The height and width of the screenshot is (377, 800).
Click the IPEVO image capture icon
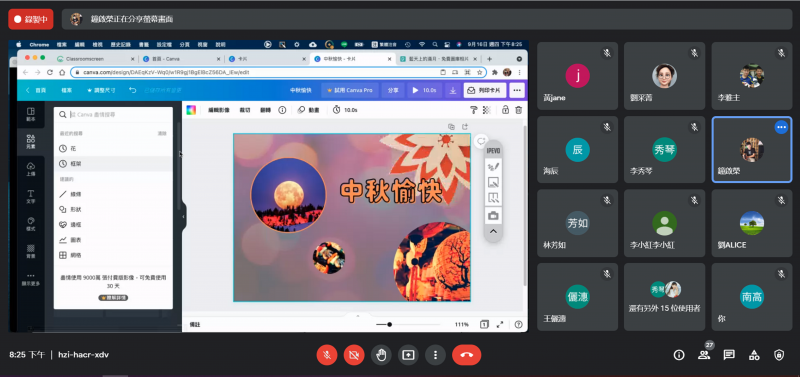click(x=493, y=182)
